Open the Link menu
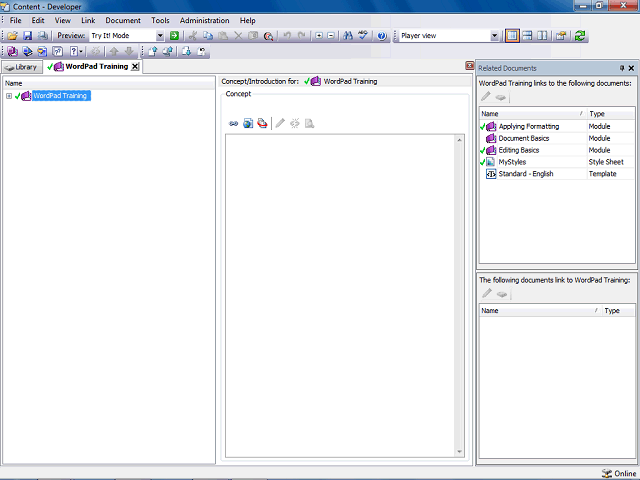The width and height of the screenshot is (640, 480). [x=88, y=20]
